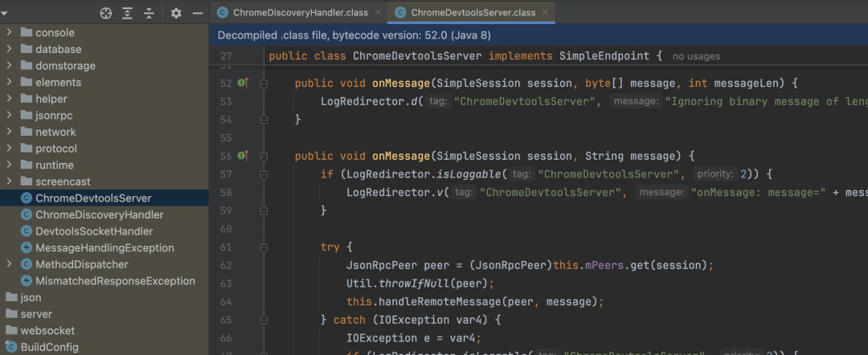Expand the database folder
Viewport: 868px width, 355px height.
point(10,49)
